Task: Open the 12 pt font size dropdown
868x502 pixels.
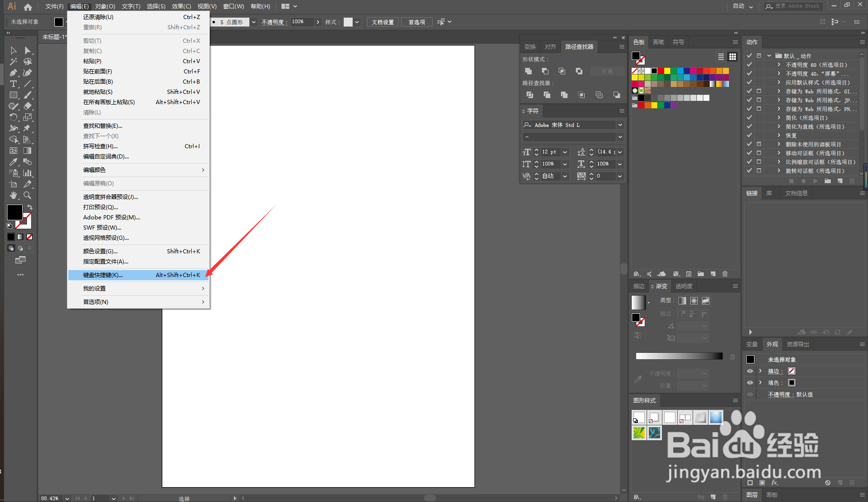Action: point(565,152)
